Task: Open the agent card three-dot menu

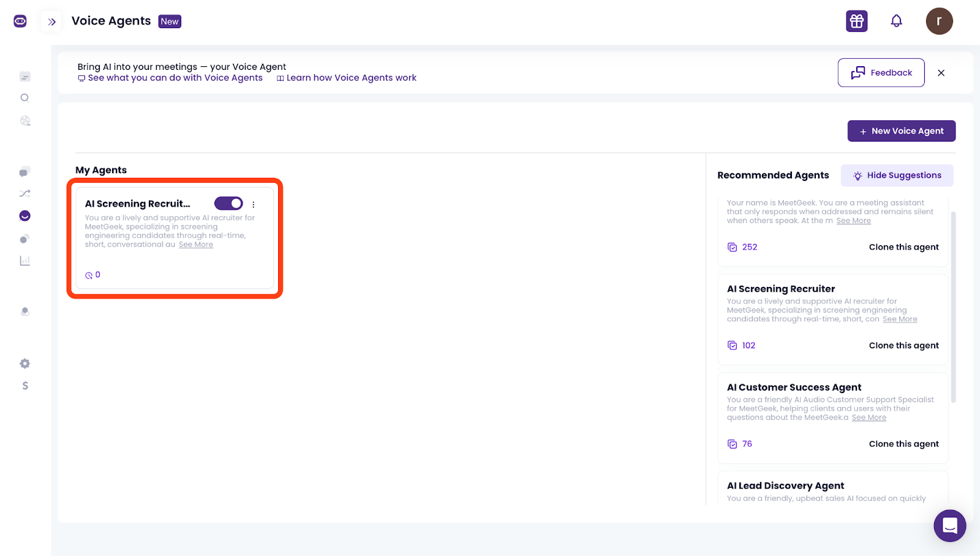Action: [x=253, y=204]
